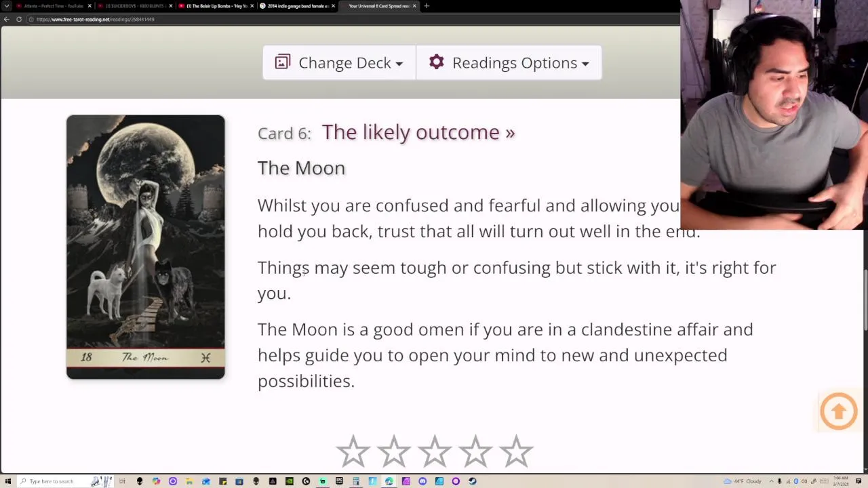Close the 'Your Universal 6 Card Spread' tab
This screenshot has height=488, width=868.
(414, 6)
